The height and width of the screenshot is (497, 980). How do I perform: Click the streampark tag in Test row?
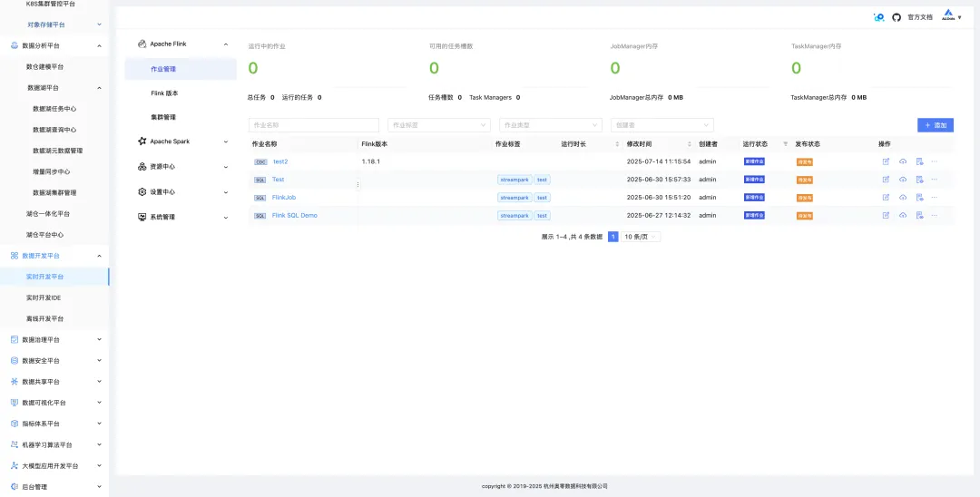point(514,180)
